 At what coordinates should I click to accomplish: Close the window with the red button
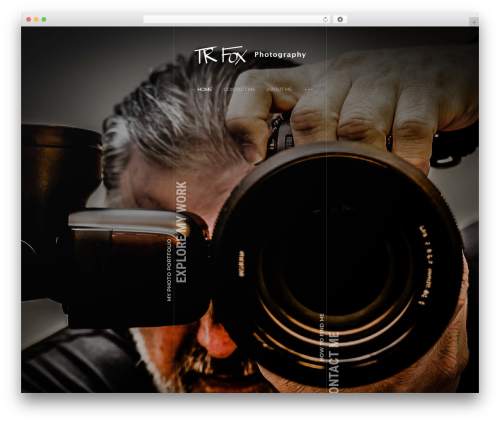point(29,19)
